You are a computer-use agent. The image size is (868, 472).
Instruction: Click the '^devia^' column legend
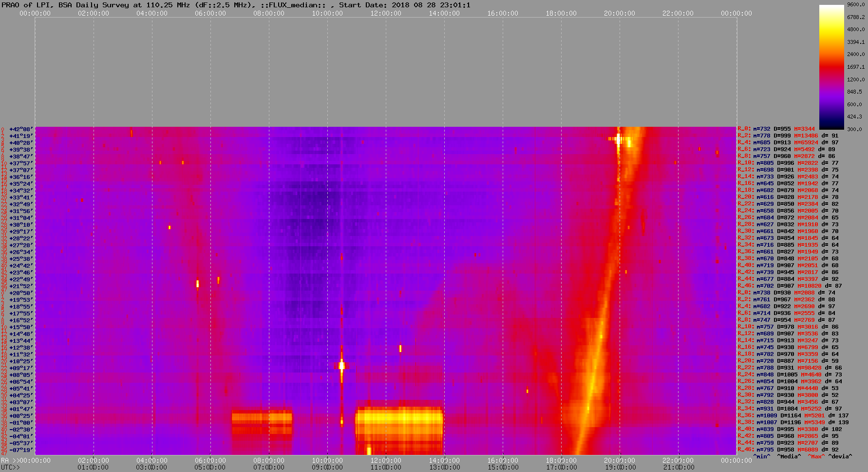tap(841, 457)
